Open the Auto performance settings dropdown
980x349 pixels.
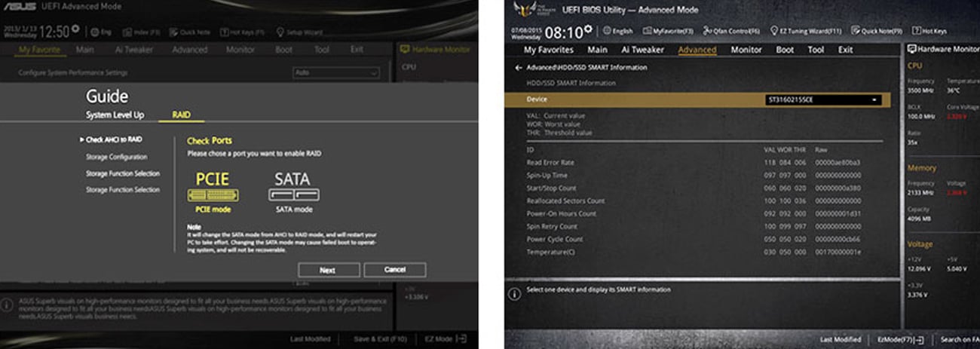335,73
